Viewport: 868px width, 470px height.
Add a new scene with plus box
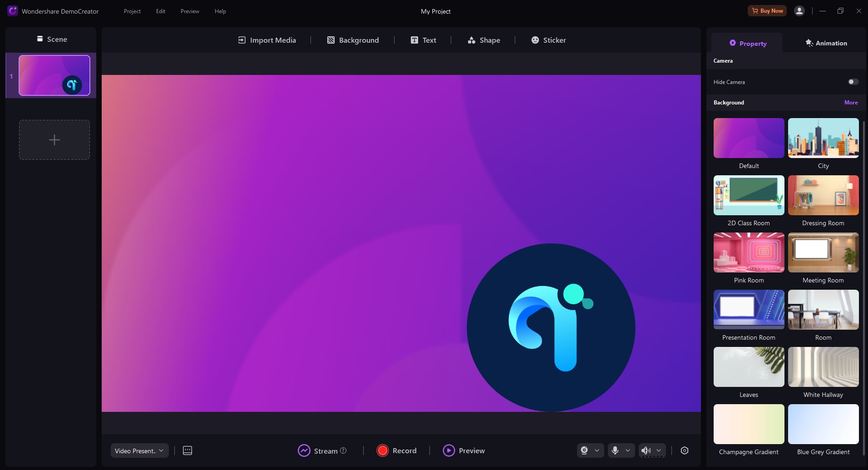coord(54,140)
